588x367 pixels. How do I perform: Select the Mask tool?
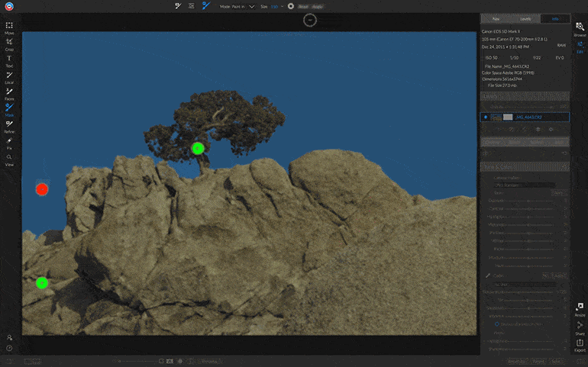coord(9,110)
